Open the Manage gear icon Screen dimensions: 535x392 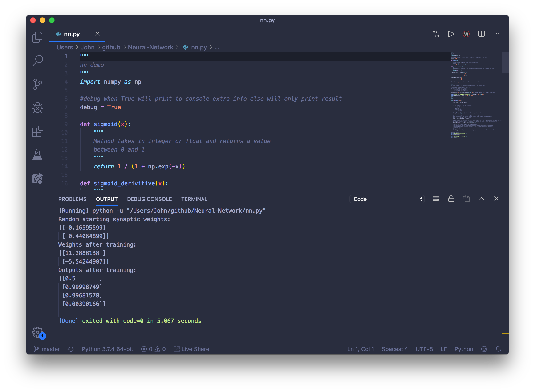tap(37, 332)
